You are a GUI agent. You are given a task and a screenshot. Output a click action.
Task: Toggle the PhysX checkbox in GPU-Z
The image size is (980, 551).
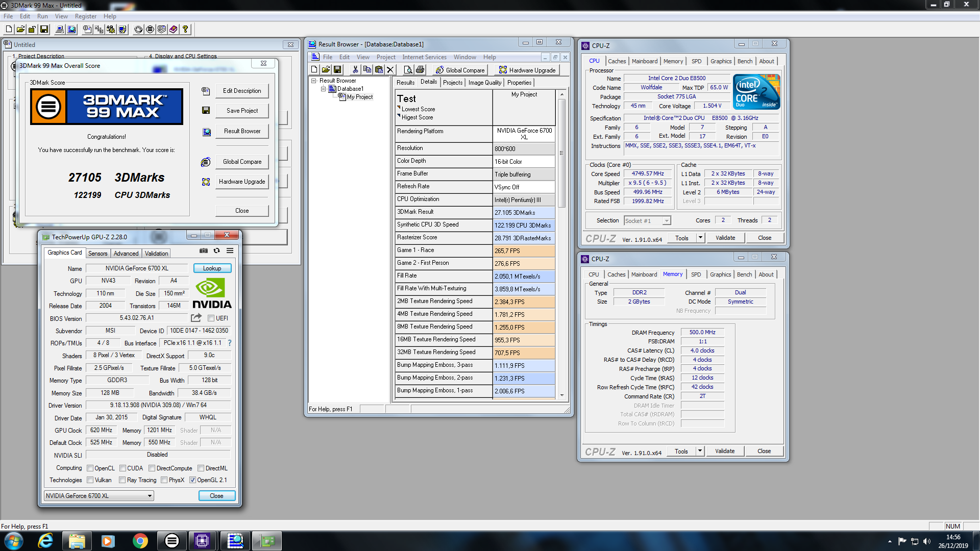pyautogui.click(x=164, y=480)
